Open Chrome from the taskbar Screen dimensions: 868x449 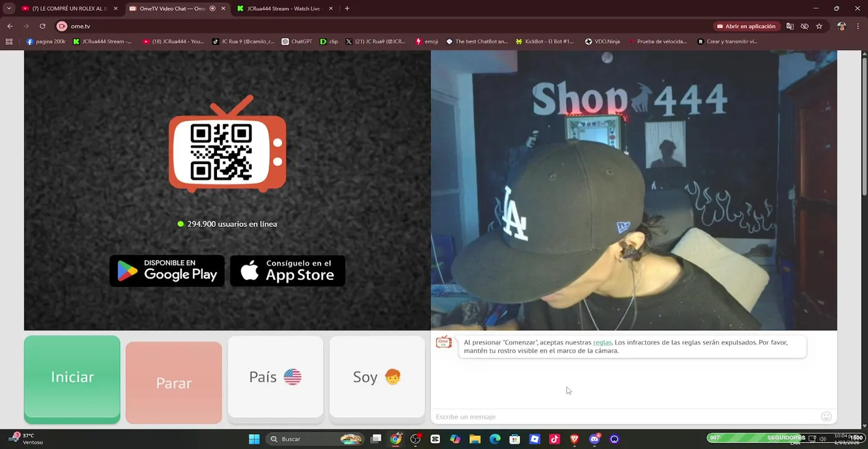[x=395, y=439]
